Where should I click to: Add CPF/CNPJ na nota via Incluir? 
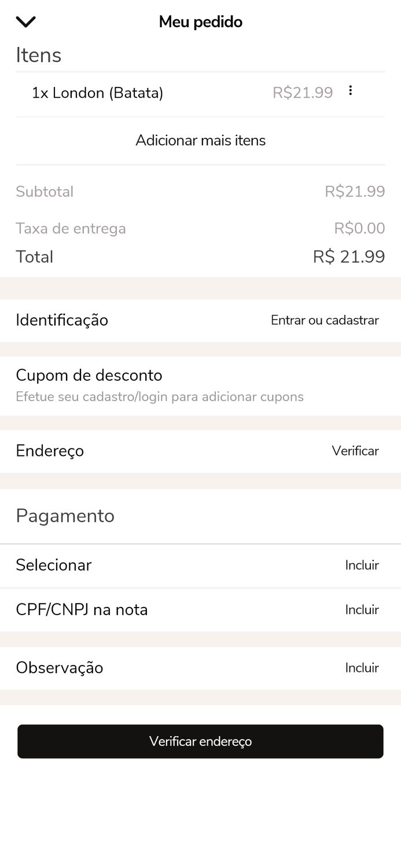click(x=362, y=610)
